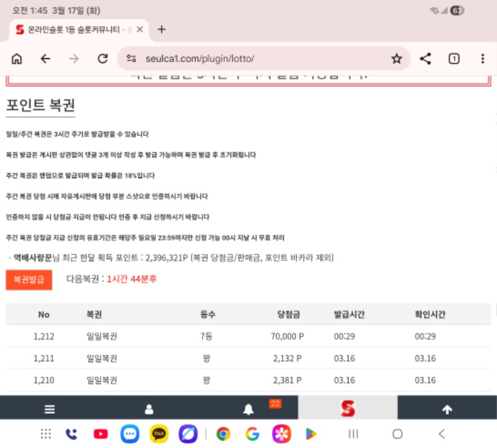This screenshot has height=448, width=497.
Task: Launch KakaoTalk from the taskbar
Action: point(159,434)
